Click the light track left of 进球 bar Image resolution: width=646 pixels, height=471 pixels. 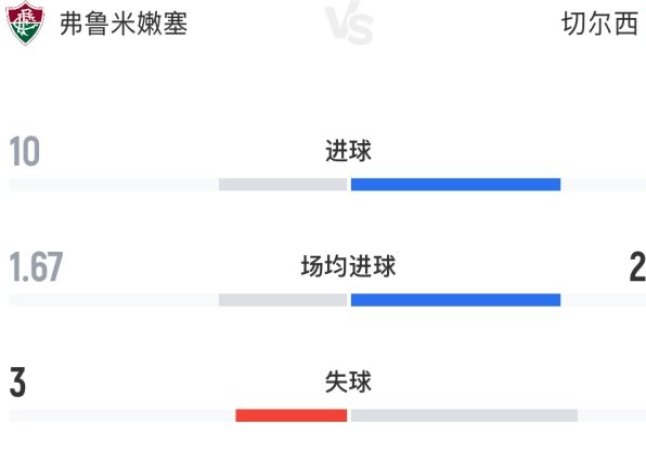tap(114, 184)
